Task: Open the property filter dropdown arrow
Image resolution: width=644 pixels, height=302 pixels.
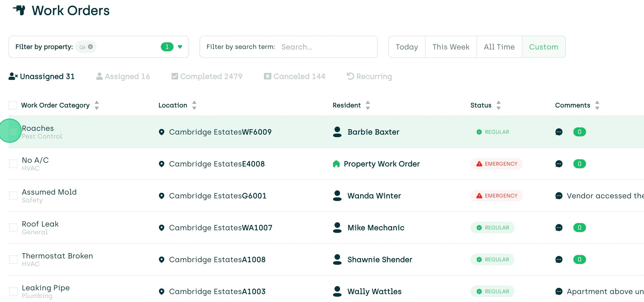Action: point(180,47)
